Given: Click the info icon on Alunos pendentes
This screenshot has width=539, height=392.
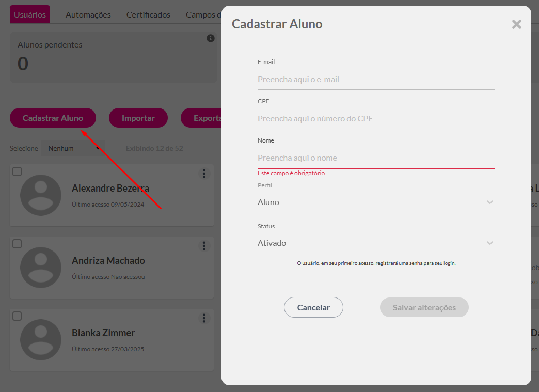Looking at the screenshot, I should click(211, 38).
